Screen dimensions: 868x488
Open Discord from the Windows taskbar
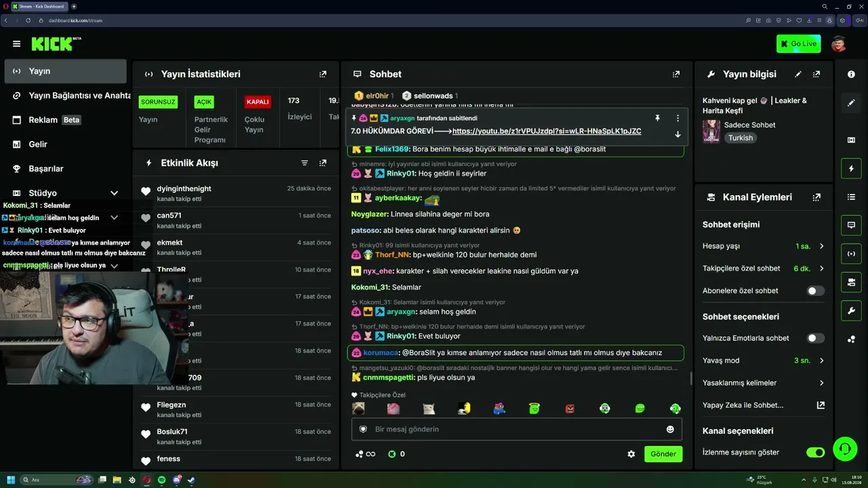(x=176, y=480)
